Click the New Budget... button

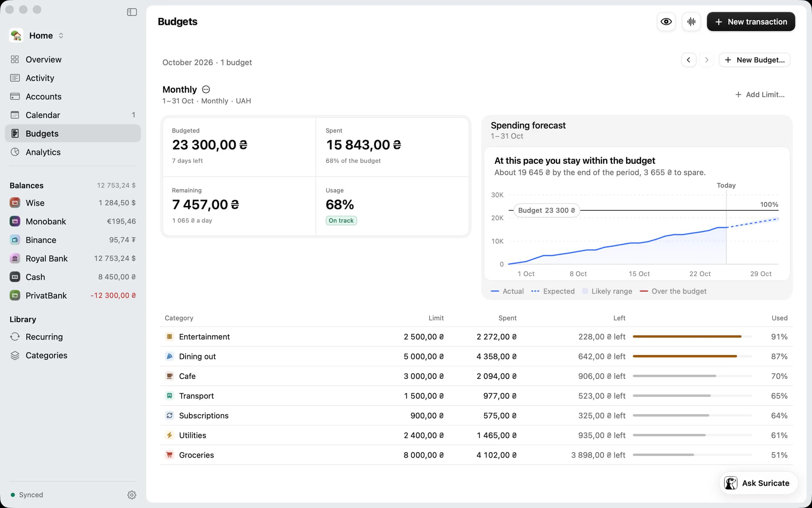pyautogui.click(x=754, y=60)
